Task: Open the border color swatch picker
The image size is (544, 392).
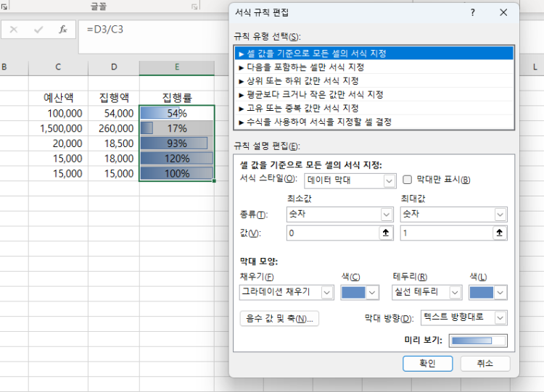Action: [x=488, y=292]
